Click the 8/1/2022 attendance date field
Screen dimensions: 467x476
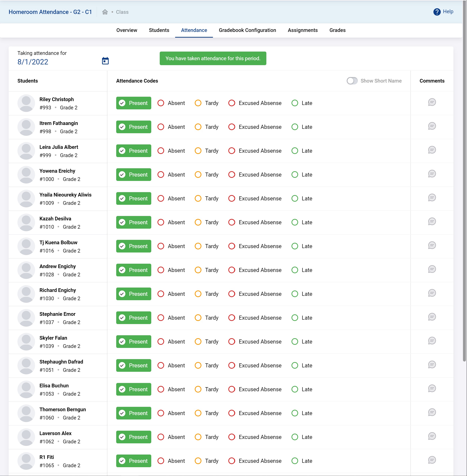(x=33, y=62)
